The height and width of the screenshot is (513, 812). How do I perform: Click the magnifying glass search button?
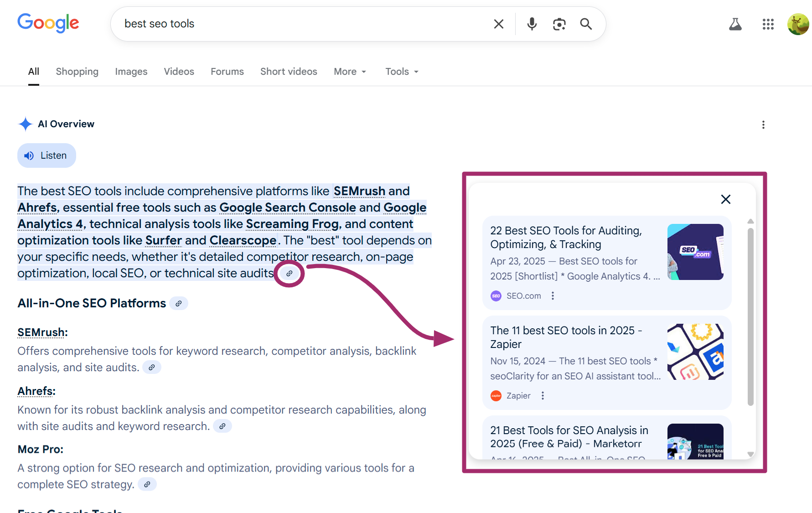[586, 24]
